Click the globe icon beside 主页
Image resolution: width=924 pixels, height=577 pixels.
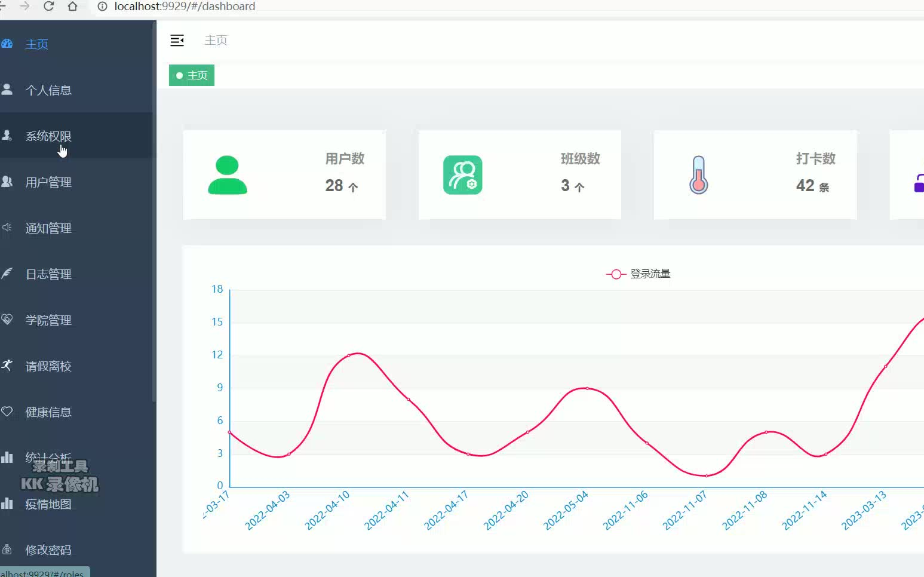click(x=7, y=43)
